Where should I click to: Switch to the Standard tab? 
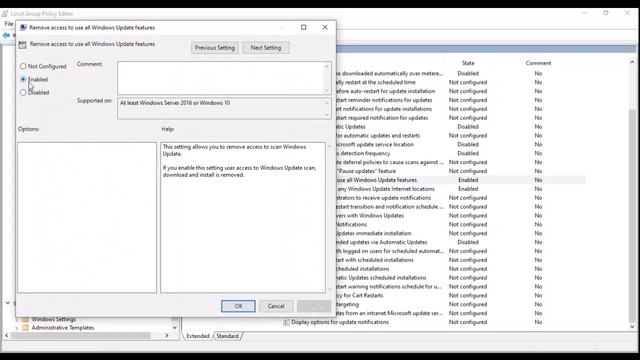pos(227,336)
